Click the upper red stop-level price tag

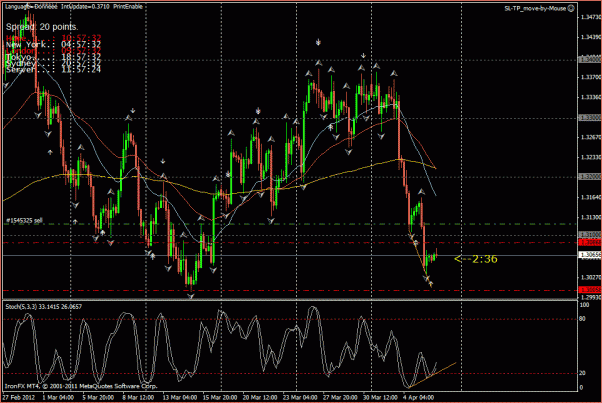click(590, 242)
